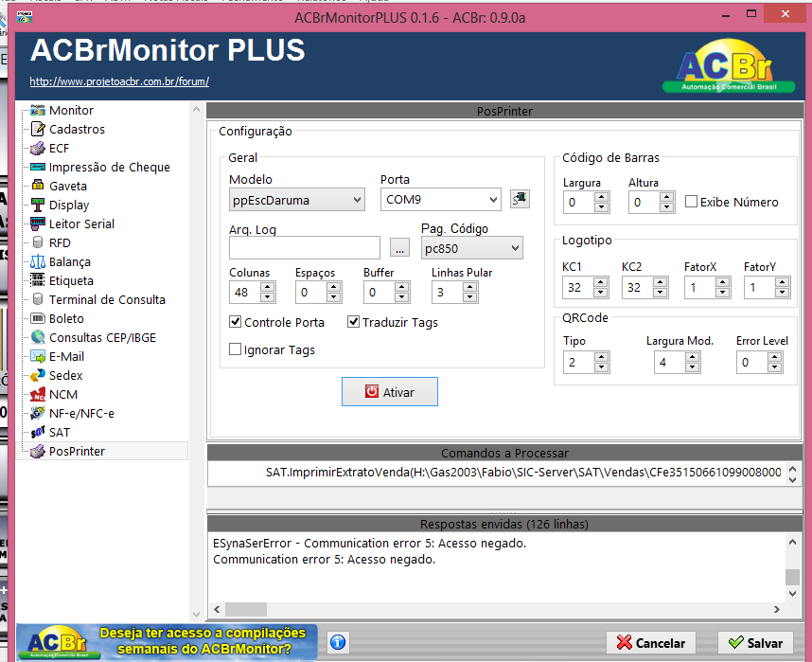The height and width of the screenshot is (662, 812).
Task: Select Consultas CEP/IBGE tree item
Action: click(x=102, y=337)
